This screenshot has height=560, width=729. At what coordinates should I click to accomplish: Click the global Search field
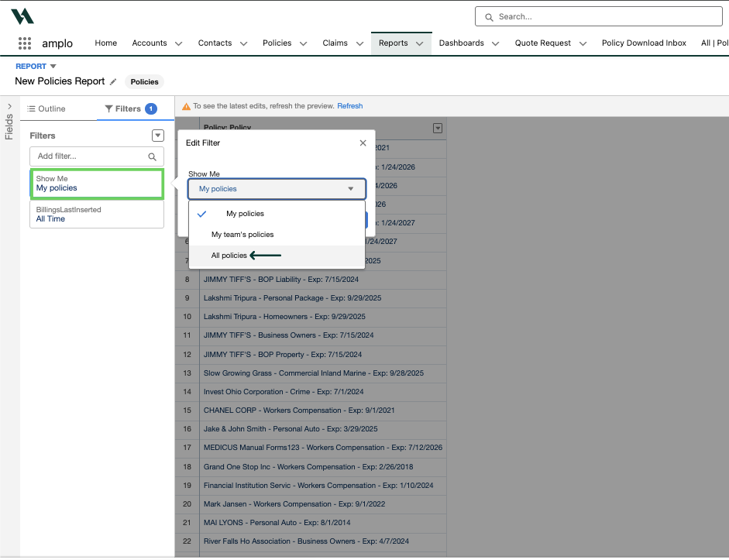(598, 17)
